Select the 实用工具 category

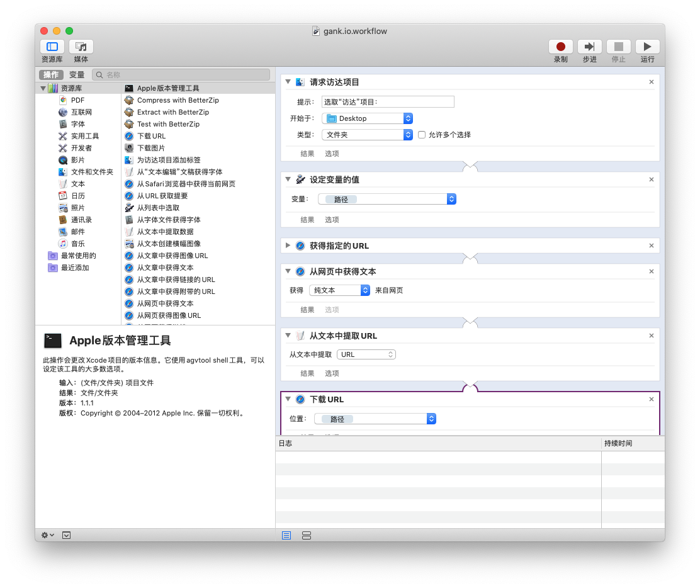pyautogui.click(x=85, y=136)
